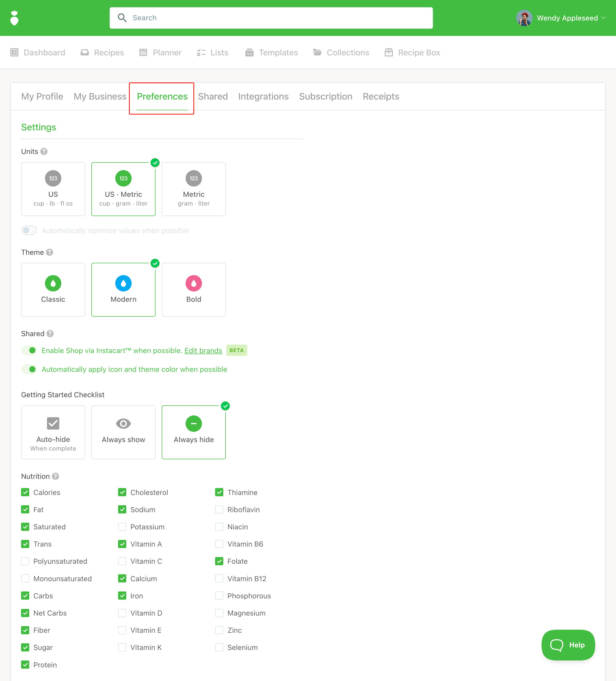Viewport: 616px width, 681px height.
Task: Choose the pink Bold theme swatch
Action: pyautogui.click(x=194, y=283)
